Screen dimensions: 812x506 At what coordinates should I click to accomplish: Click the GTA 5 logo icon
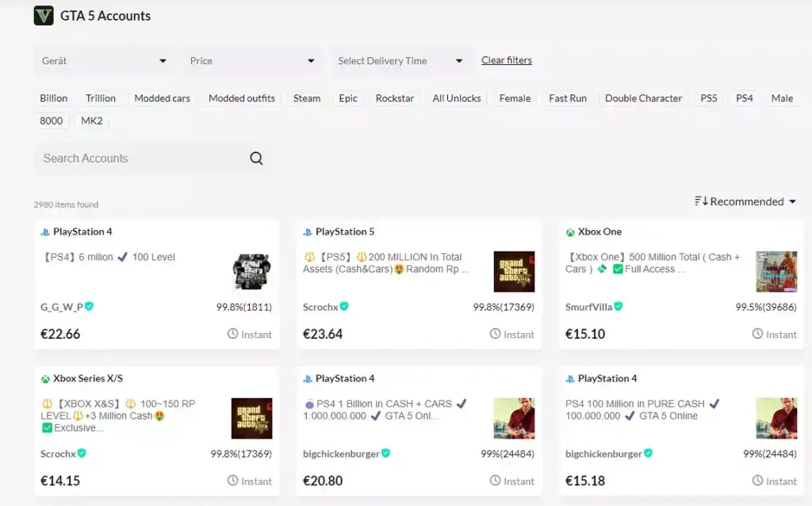tap(44, 16)
